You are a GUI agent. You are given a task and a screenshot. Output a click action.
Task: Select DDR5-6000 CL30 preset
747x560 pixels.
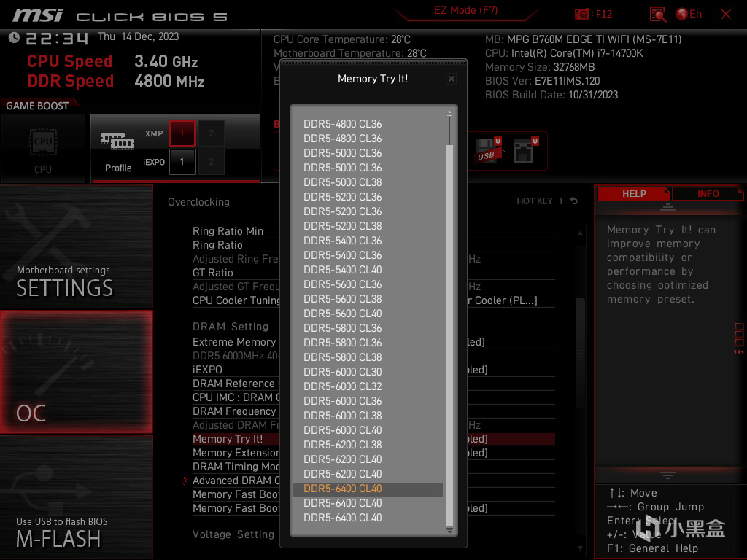[x=343, y=371]
